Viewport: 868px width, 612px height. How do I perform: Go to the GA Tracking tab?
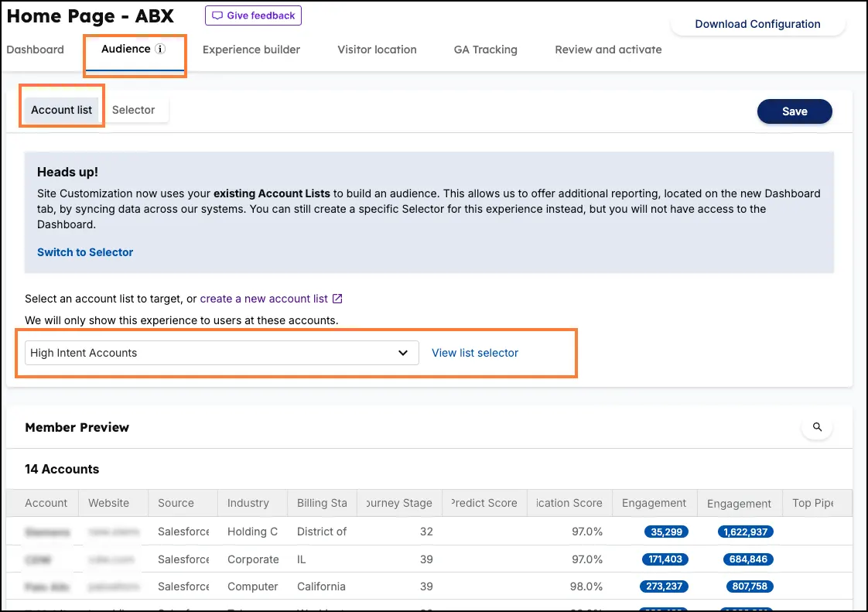pos(485,50)
